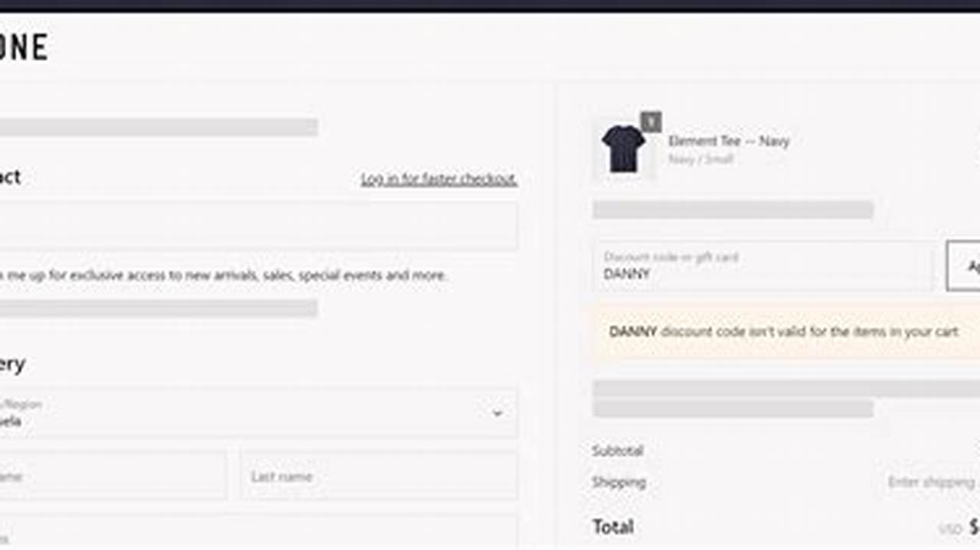Click the USD currency label beside total
This screenshot has width=980, height=550.
coord(949,529)
